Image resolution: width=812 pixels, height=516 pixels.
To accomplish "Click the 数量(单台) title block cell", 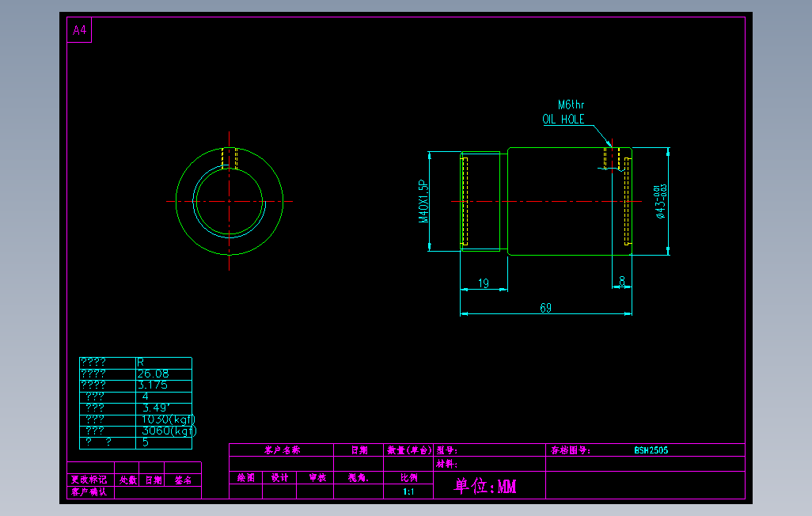I will pos(409,450).
